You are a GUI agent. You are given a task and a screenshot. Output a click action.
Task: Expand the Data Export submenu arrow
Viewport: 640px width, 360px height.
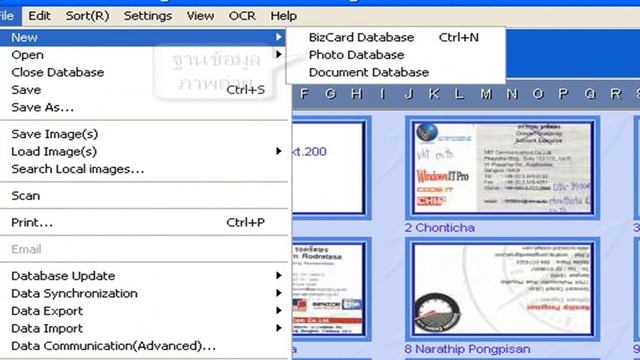[x=279, y=311]
